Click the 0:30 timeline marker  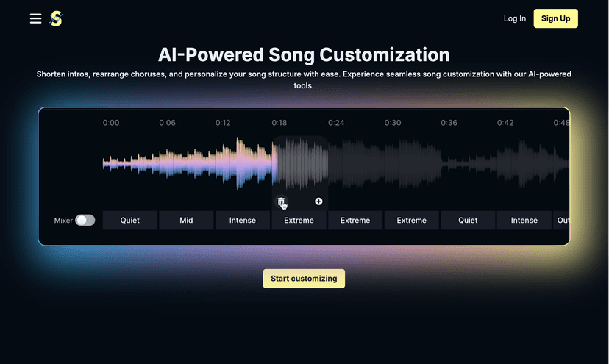click(393, 123)
